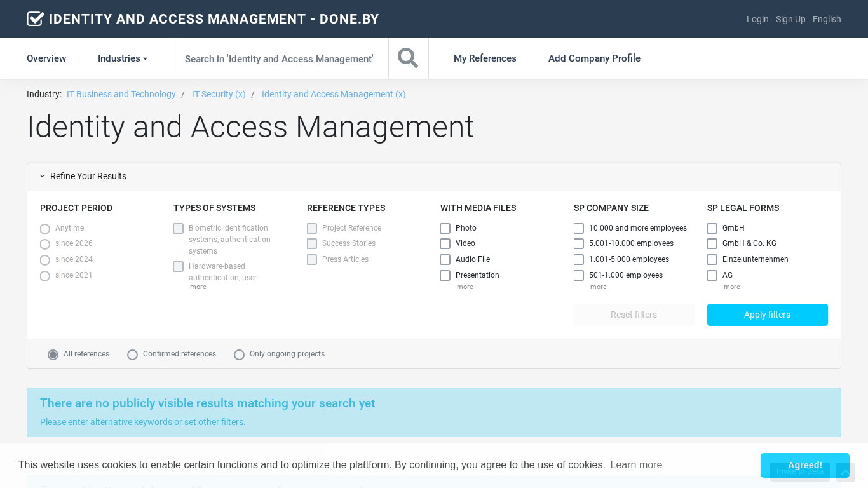Click into the Identity and Access Management search field
The image size is (868, 488).
tap(280, 58)
